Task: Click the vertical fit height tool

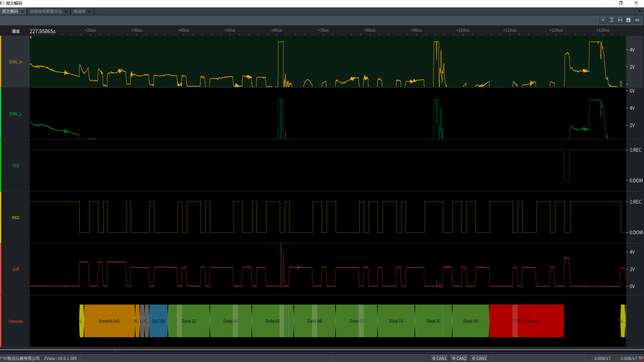Action: click(x=612, y=20)
